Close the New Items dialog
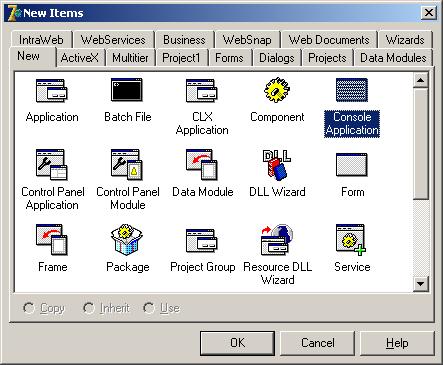 (x=429, y=13)
